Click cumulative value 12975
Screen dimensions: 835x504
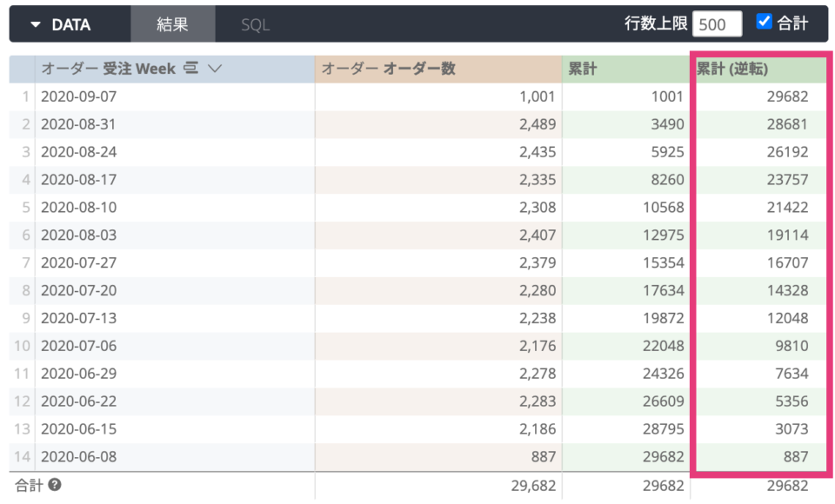[664, 235]
